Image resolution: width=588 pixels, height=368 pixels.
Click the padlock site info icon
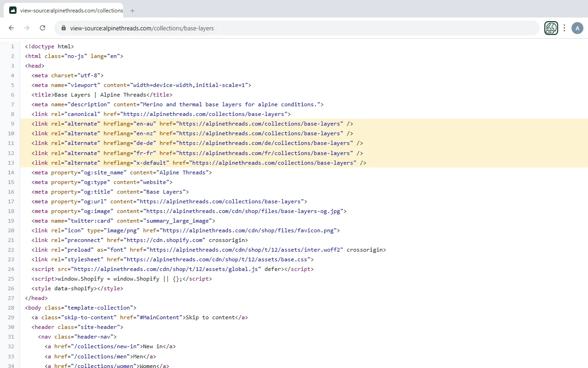pos(64,28)
